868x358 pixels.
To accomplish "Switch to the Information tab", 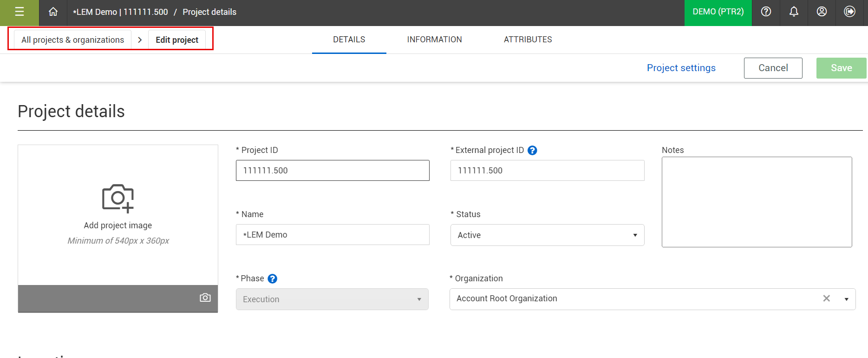I will click(x=434, y=40).
